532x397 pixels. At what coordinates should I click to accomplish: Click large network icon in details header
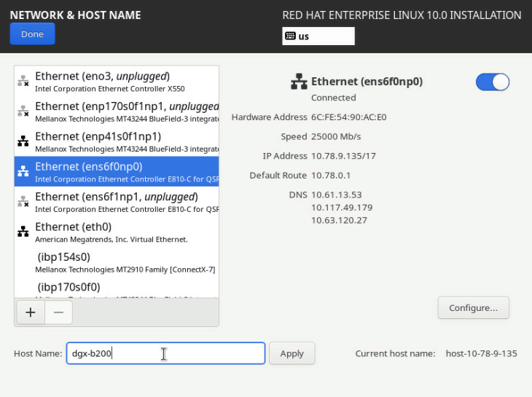coord(299,82)
